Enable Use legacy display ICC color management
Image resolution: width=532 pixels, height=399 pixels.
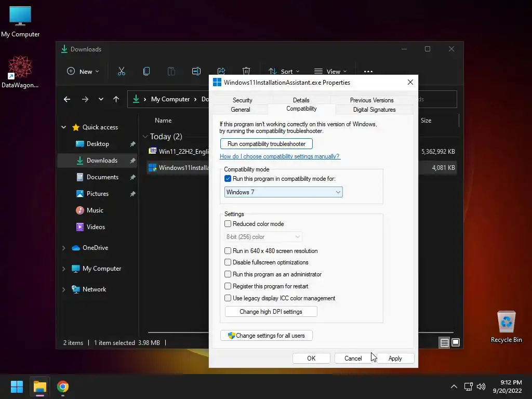228,298
